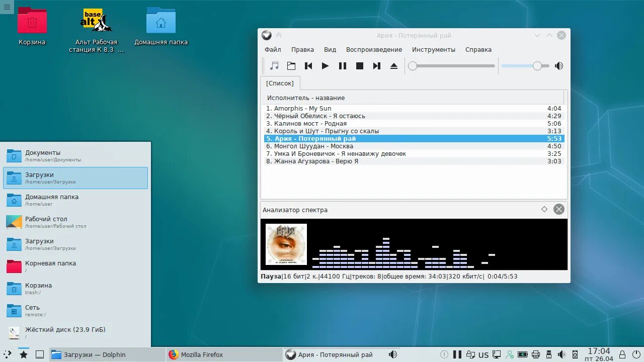Float the Анализатор спектра panel via diamond icon

pyautogui.click(x=544, y=209)
